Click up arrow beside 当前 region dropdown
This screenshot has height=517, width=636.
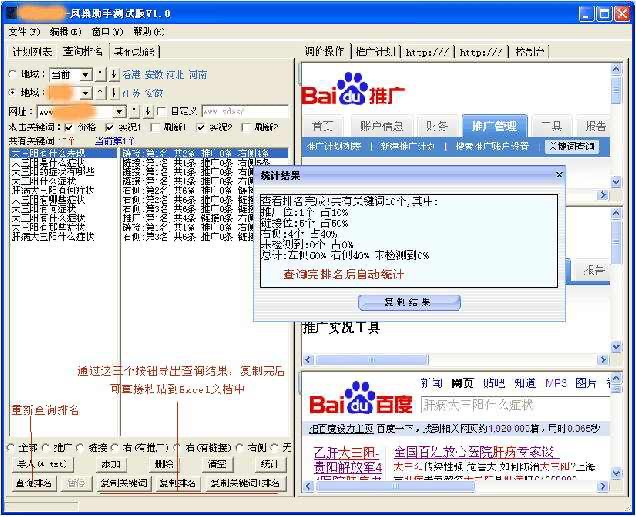[100, 74]
